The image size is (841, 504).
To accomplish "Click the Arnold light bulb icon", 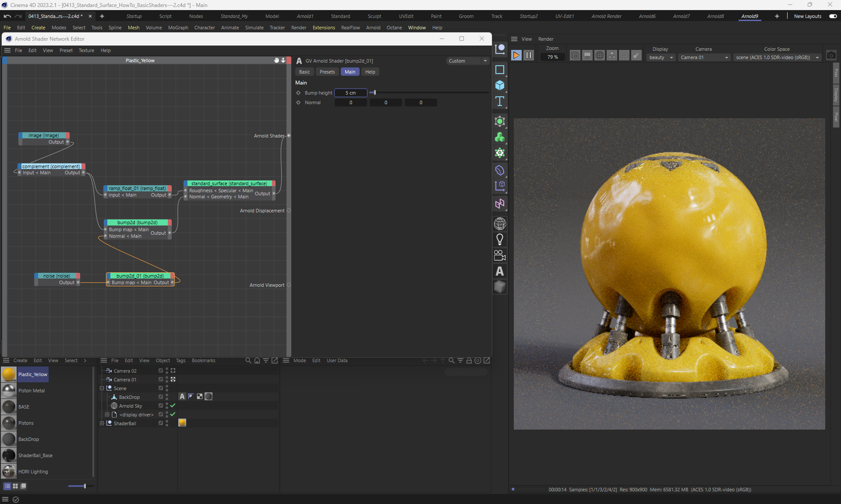I will click(x=500, y=240).
